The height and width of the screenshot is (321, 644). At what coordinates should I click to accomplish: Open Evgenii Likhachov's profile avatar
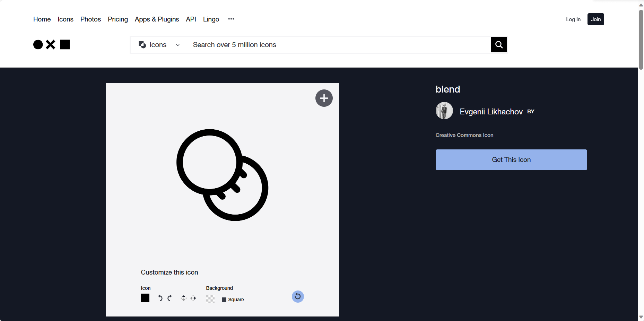pos(444,111)
